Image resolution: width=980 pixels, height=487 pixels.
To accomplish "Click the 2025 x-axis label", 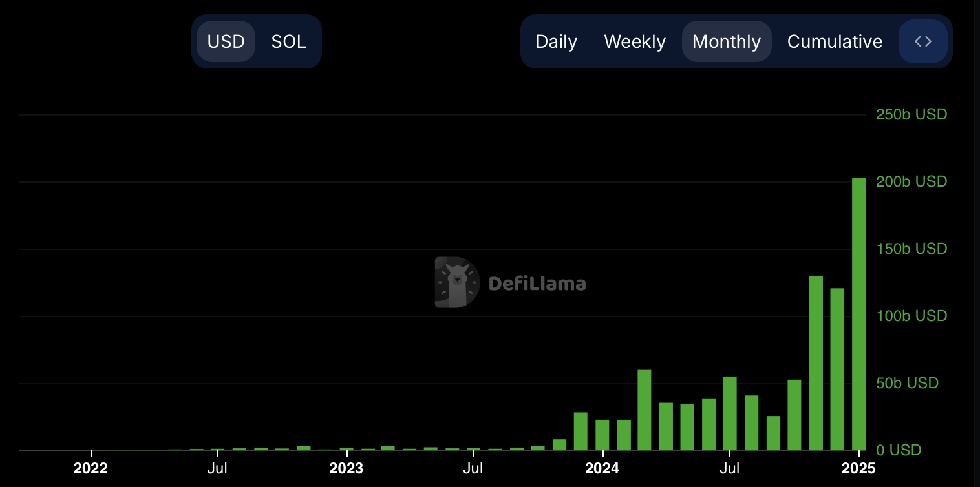I will pyautogui.click(x=858, y=468).
